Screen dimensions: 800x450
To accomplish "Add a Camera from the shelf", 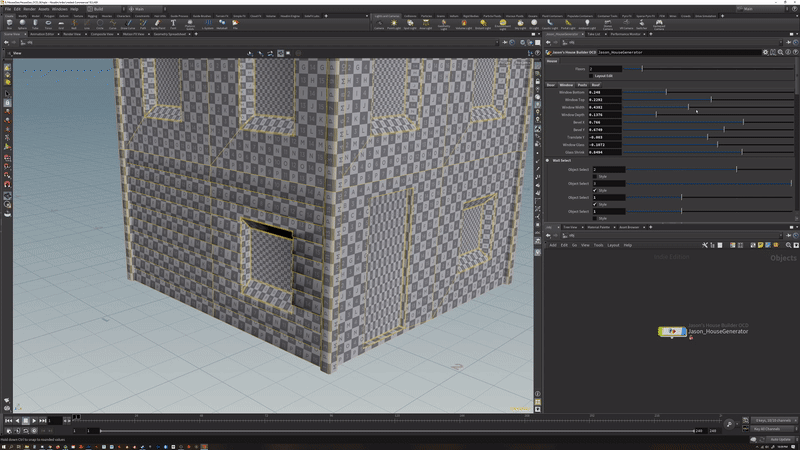I will pyautogui.click(x=379, y=24).
